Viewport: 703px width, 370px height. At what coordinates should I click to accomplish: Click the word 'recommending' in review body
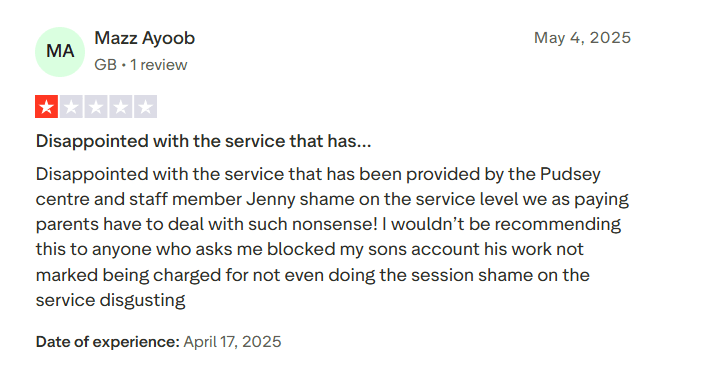coord(558,225)
